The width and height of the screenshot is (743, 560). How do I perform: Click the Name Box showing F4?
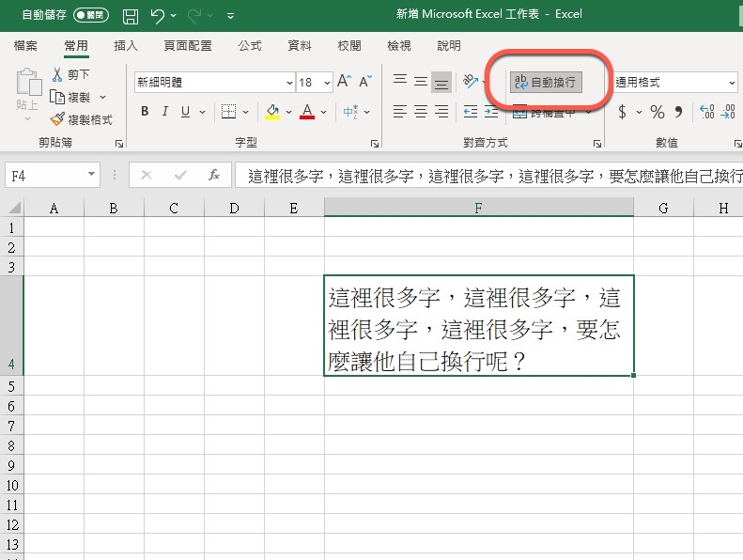pyautogui.click(x=45, y=175)
